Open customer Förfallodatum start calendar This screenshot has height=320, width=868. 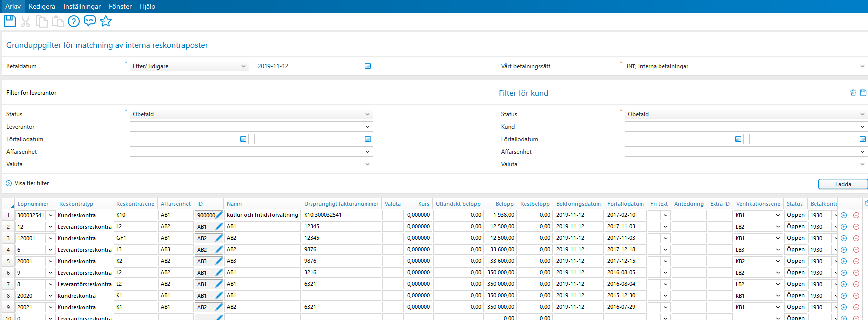pos(738,139)
